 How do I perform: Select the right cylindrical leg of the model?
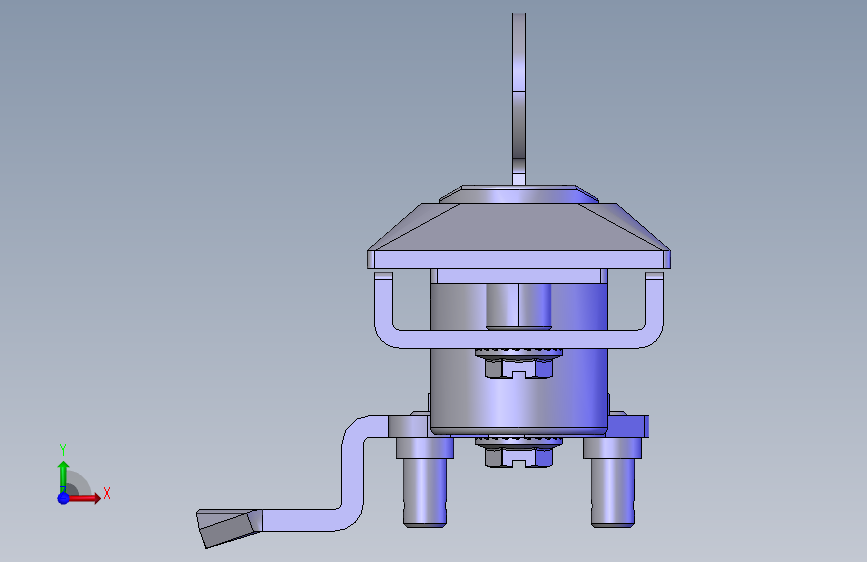(613, 482)
